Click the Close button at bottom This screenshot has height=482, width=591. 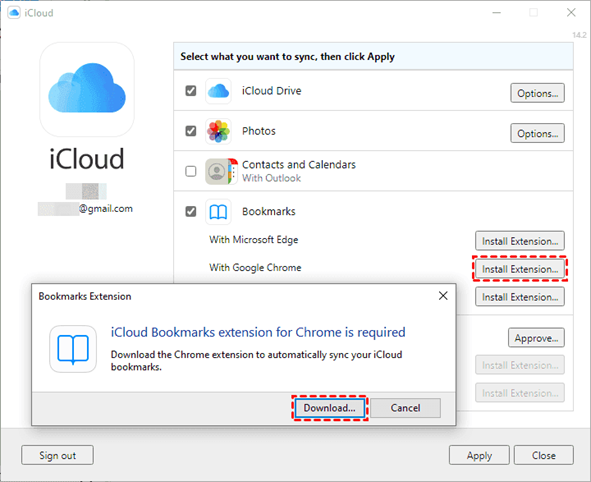[x=544, y=455]
